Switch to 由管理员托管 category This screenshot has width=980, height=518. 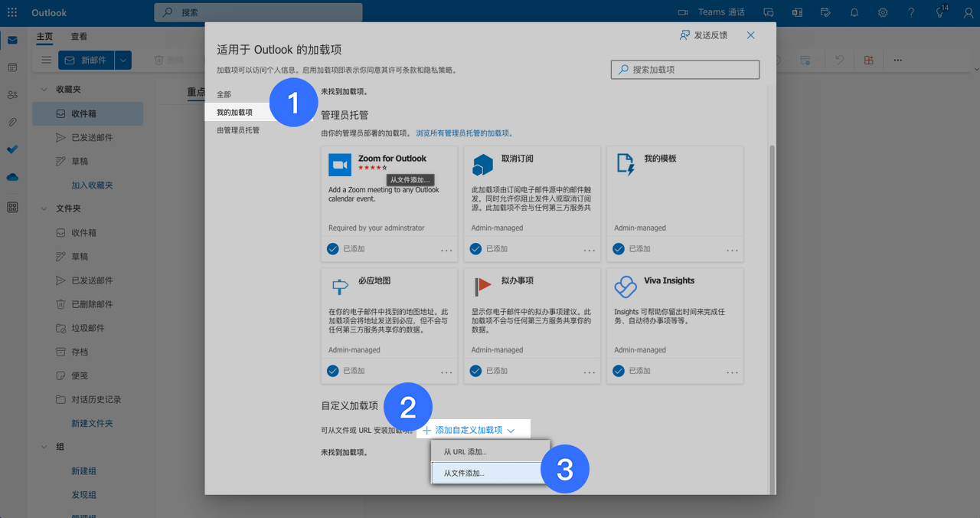238,130
